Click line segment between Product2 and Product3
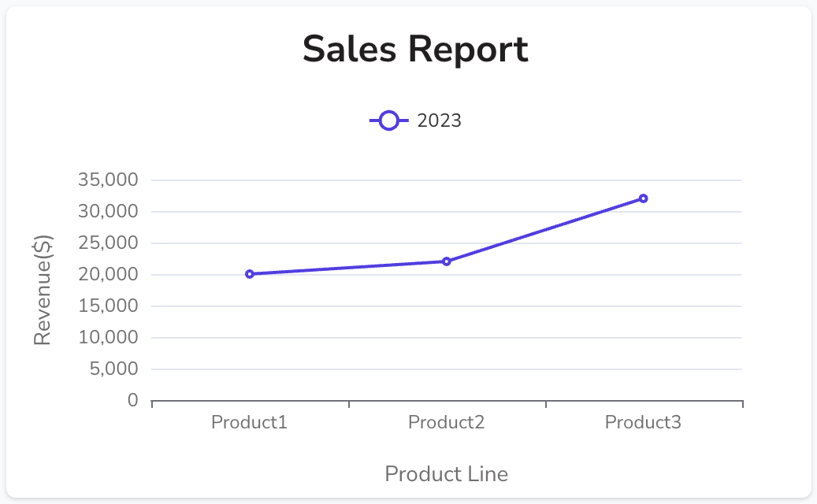The width and height of the screenshot is (817, 504). pos(545,230)
